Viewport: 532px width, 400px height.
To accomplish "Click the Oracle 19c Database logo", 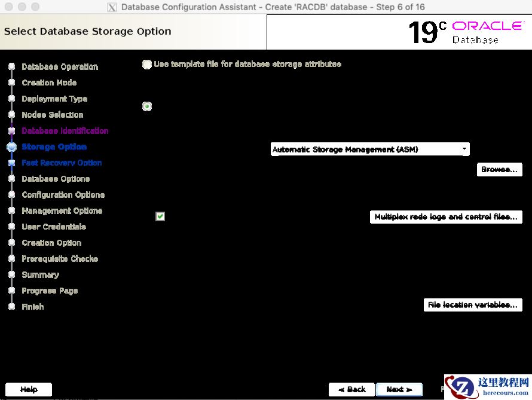I will 467,32.
